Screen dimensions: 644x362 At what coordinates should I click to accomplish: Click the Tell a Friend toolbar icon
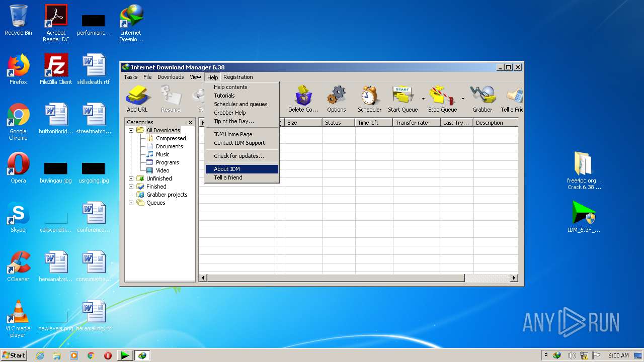(x=512, y=99)
